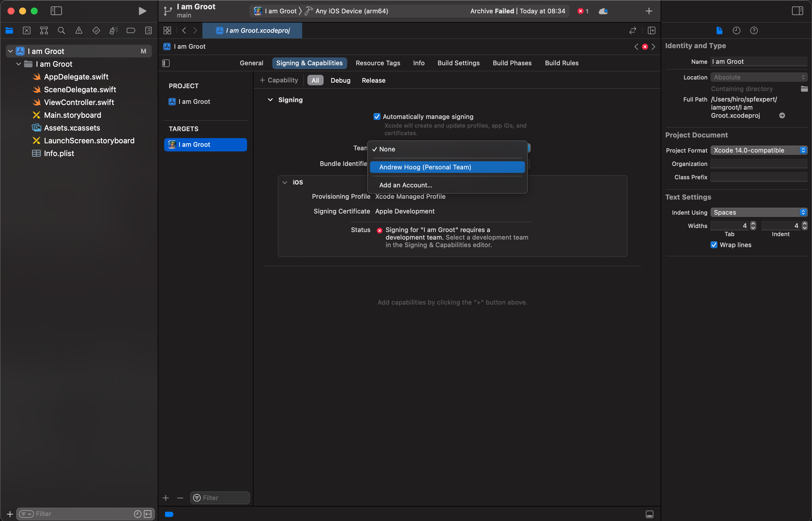The image size is (812, 521).
Task: Select Add an Account… menu item
Action: click(x=447, y=185)
